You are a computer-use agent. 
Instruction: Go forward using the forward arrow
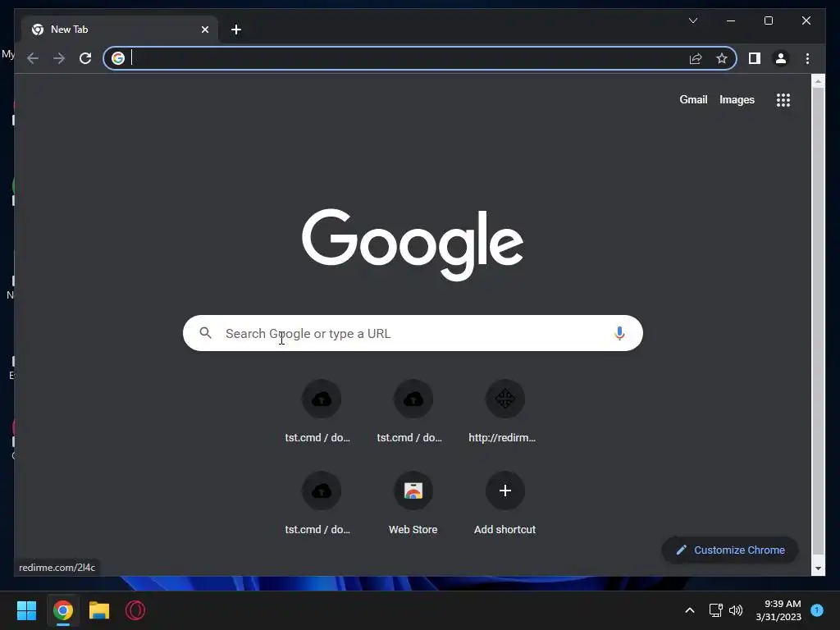click(x=59, y=58)
